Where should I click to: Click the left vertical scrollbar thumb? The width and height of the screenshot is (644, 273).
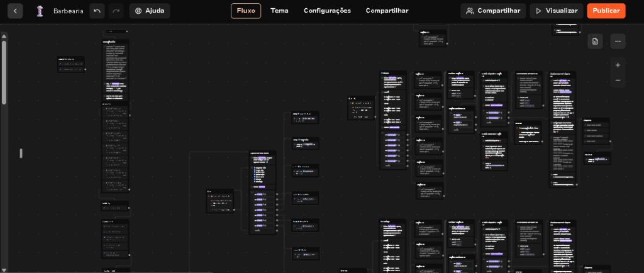pos(4,72)
